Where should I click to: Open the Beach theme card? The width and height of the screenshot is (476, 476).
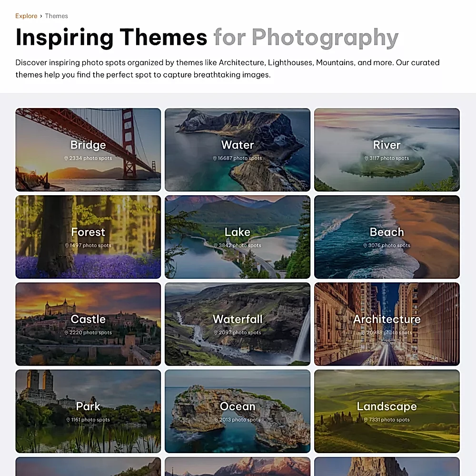(387, 237)
